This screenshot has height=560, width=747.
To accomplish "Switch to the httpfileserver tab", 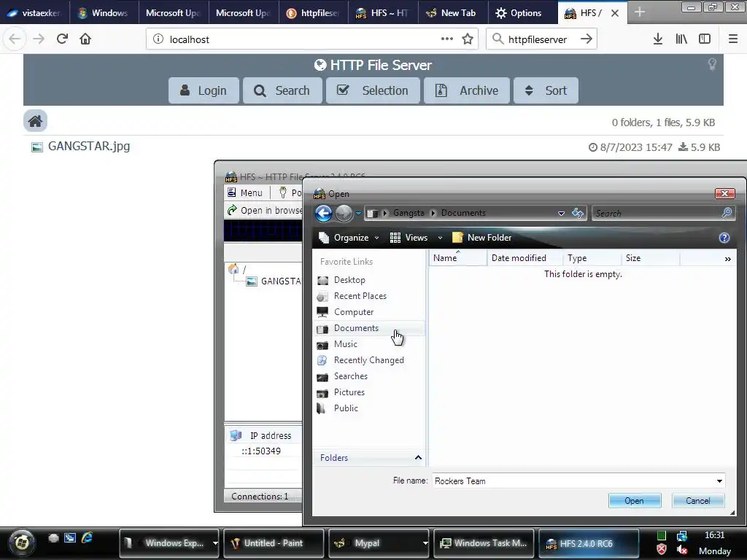I will (314, 12).
